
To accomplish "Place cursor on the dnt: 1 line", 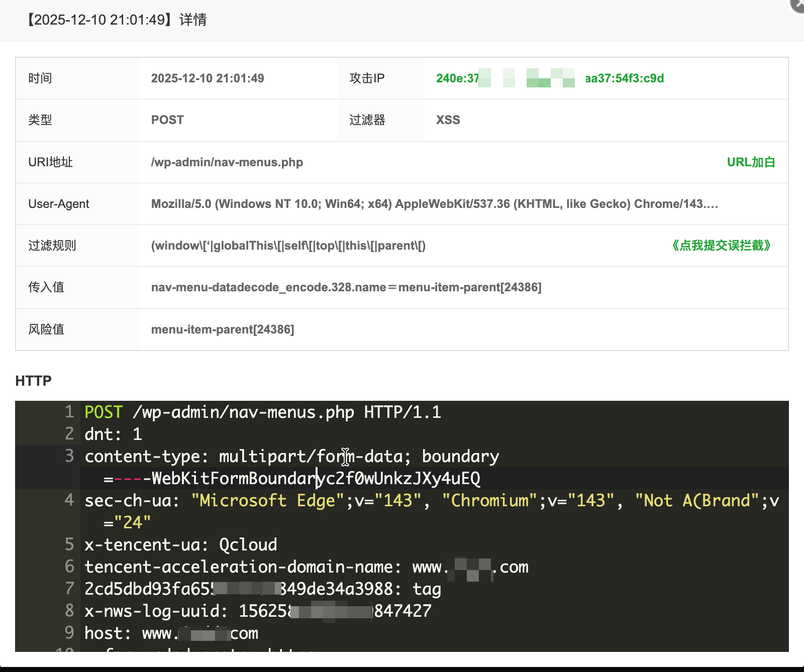I will tap(113, 434).
